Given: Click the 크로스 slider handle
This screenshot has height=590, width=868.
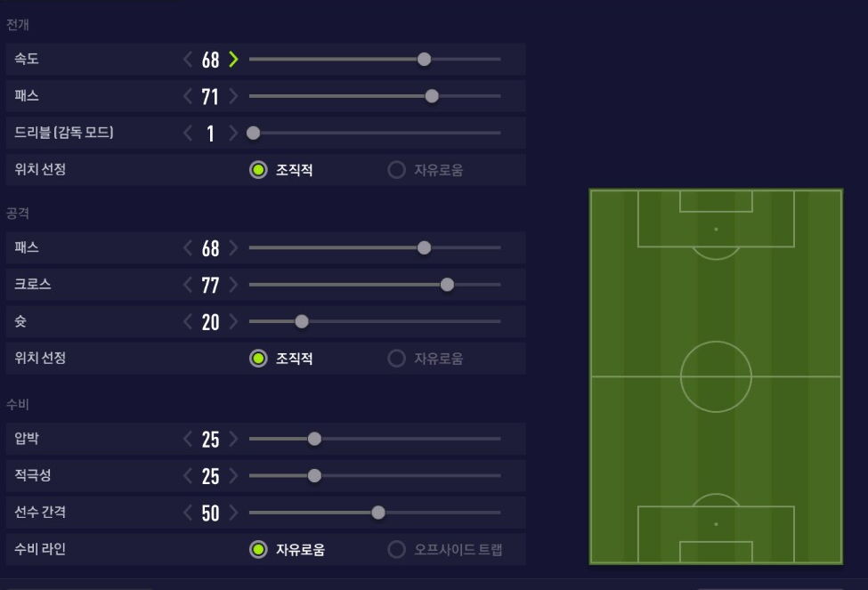Looking at the screenshot, I should [x=447, y=285].
